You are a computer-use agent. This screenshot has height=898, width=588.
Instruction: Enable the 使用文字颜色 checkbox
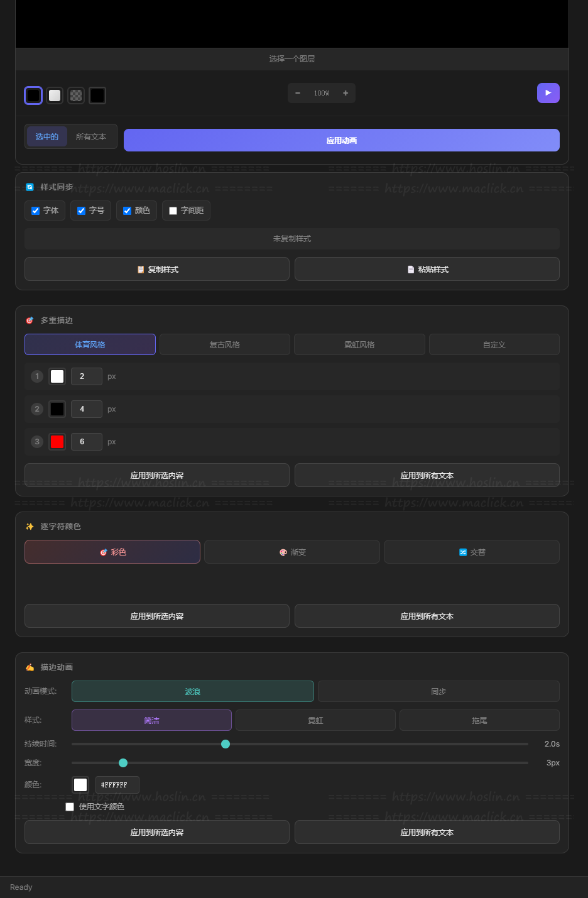(x=70, y=807)
